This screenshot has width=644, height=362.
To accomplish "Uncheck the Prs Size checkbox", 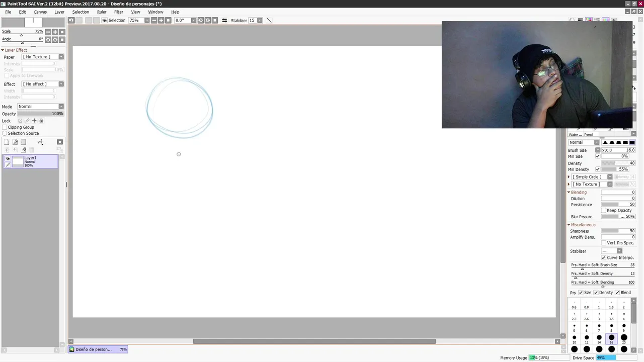I will click(x=581, y=293).
